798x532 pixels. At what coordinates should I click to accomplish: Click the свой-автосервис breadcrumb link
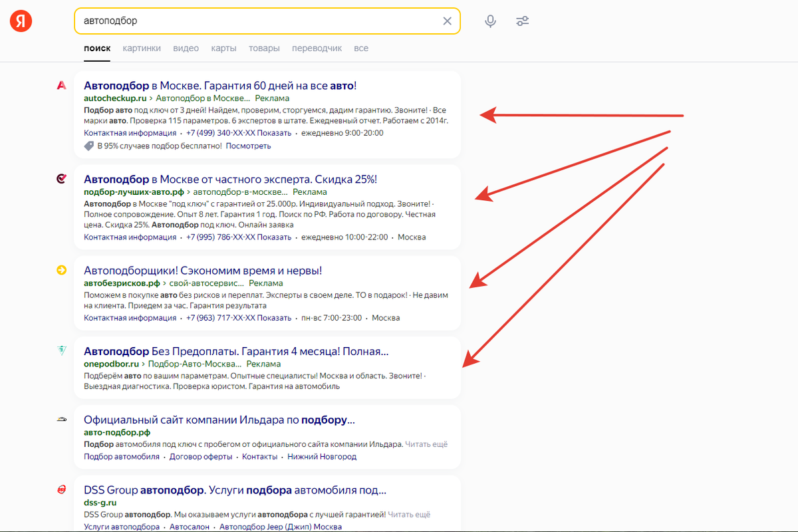click(x=205, y=283)
